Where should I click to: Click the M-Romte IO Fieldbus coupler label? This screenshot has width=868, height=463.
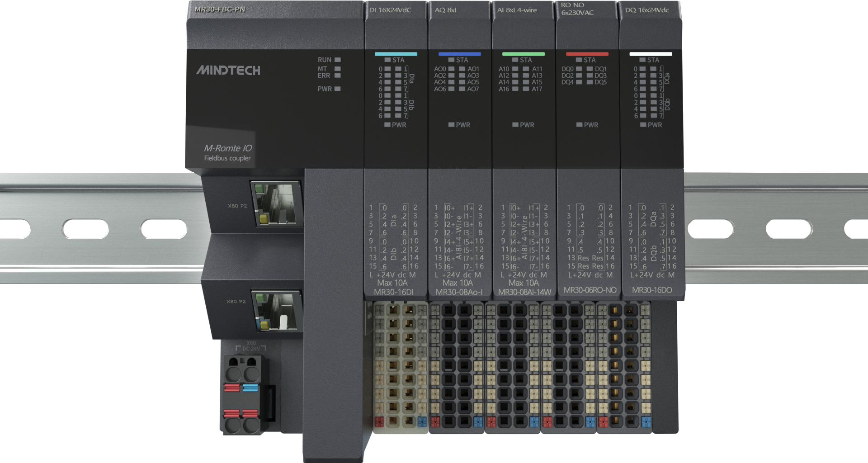[x=227, y=152]
